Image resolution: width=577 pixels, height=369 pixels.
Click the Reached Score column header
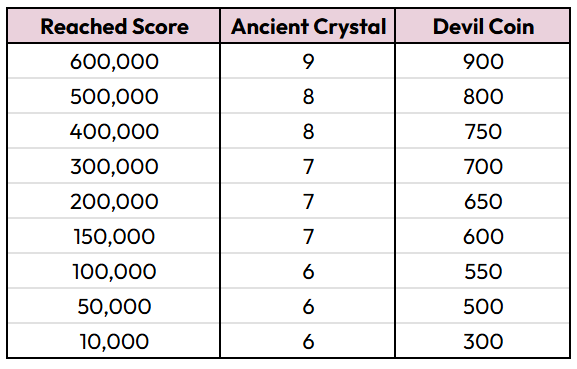(114, 26)
